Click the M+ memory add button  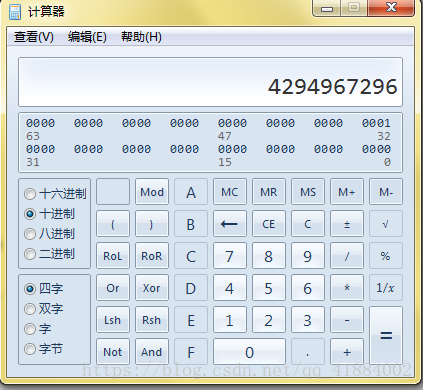coord(347,192)
